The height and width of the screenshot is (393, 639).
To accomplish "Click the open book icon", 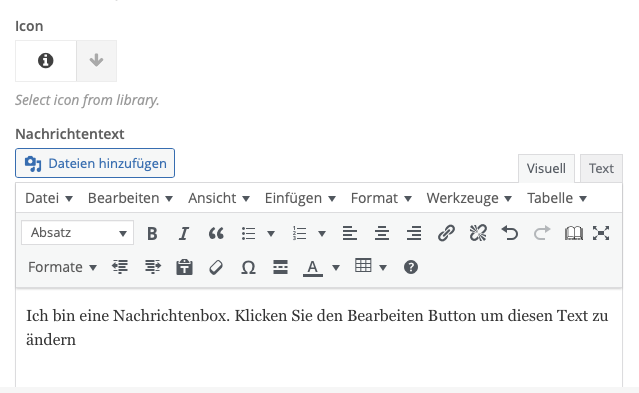I will point(573,233).
